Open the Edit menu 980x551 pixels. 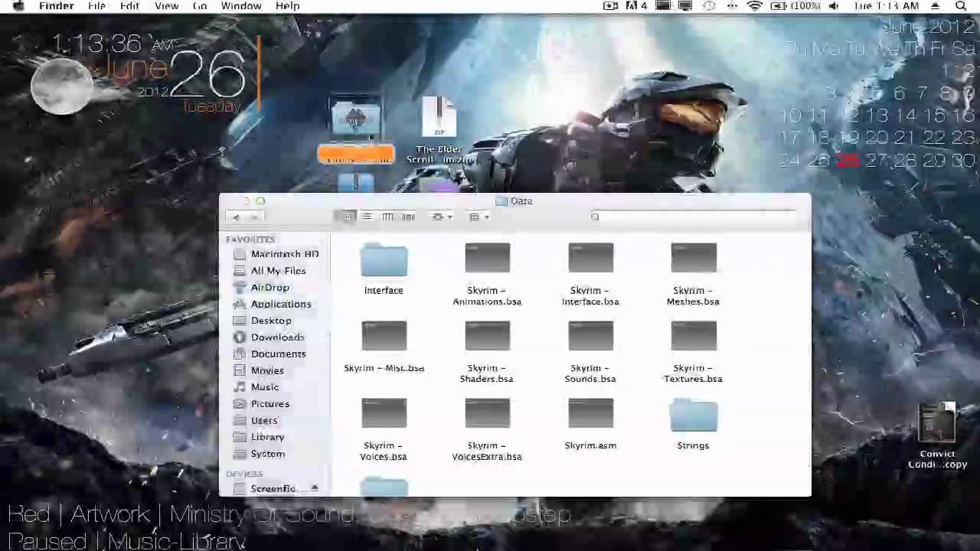[129, 6]
